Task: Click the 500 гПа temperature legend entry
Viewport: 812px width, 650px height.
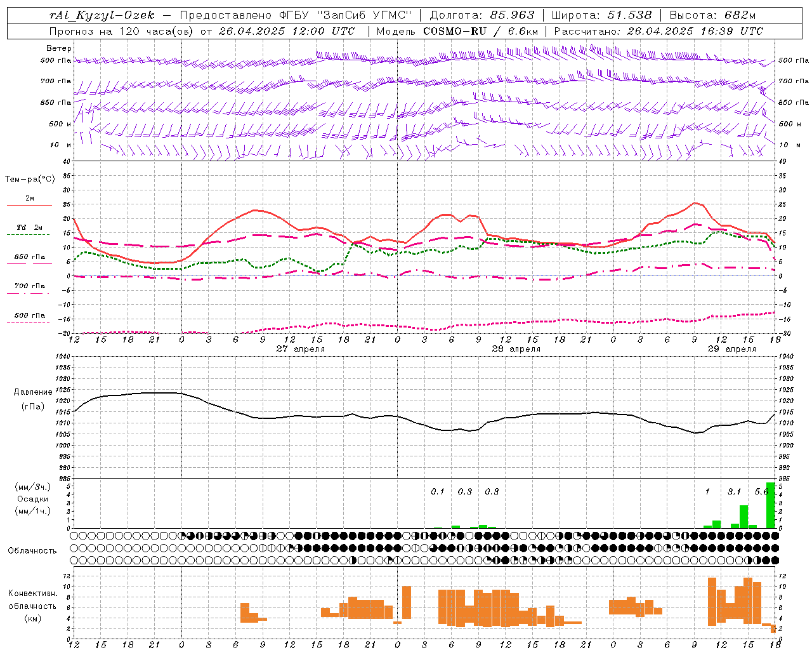Action: pyautogui.click(x=30, y=315)
